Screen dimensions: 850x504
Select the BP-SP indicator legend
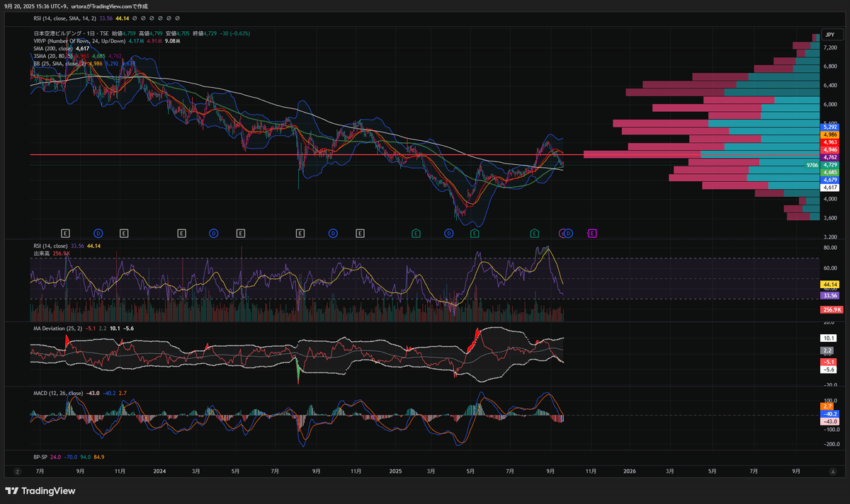coord(40,457)
